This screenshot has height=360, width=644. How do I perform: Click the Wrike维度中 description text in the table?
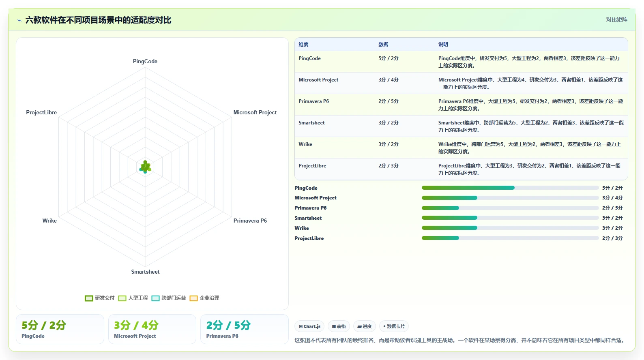pos(529,148)
